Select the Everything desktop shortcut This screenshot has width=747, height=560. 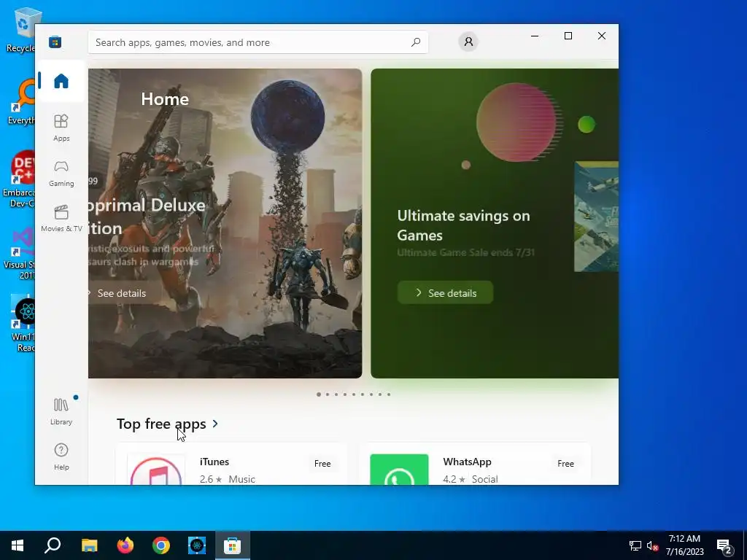(x=21, y=102)
